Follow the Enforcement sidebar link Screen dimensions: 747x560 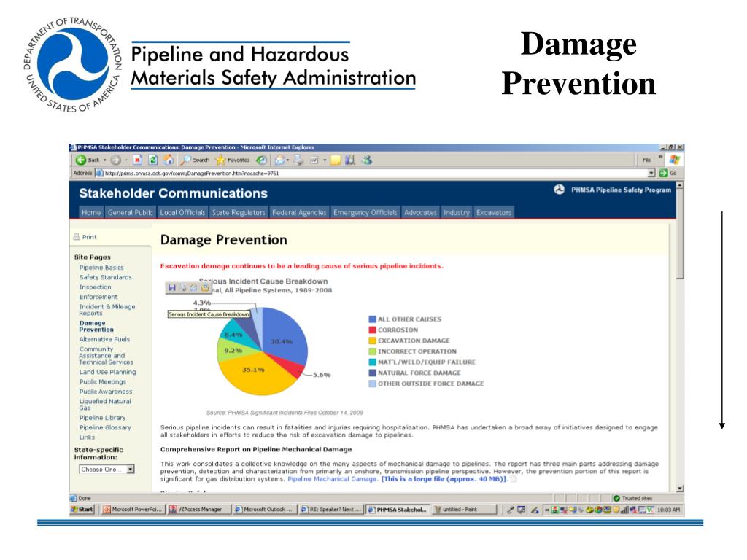click(x=98, y=297)
